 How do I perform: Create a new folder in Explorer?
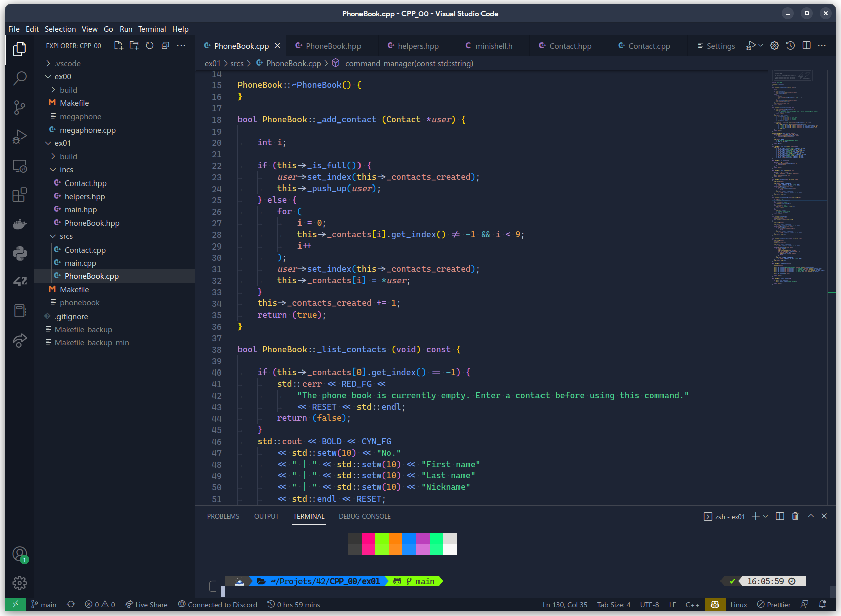point(134,46)
